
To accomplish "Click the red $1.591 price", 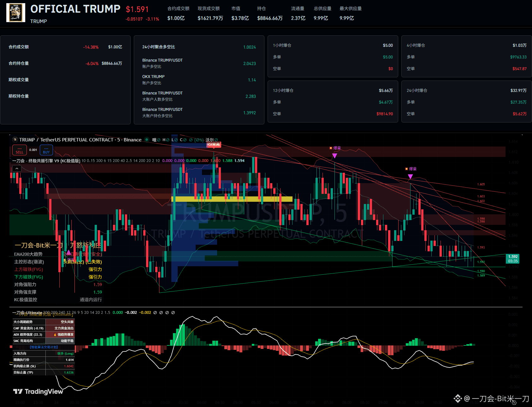I will pyautogui.click(x=137, y=9).
